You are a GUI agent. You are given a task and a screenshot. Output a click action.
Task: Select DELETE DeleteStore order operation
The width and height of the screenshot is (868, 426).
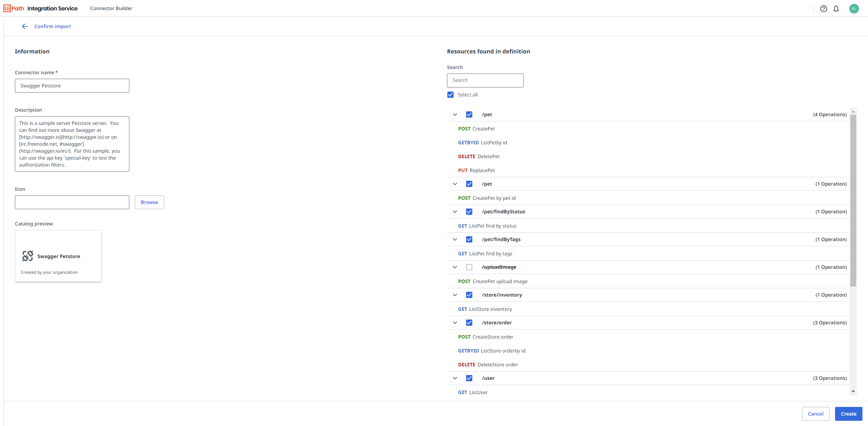click(488, 365)
